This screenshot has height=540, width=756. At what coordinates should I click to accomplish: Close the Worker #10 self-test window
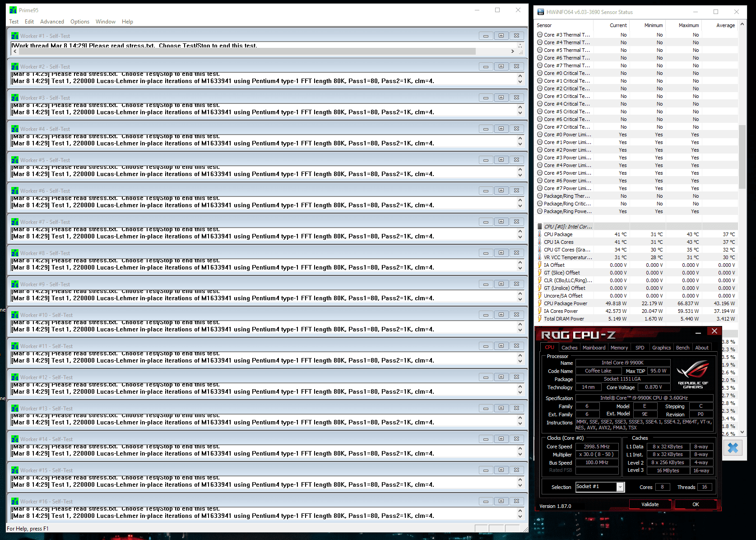[x=516, y=315]
